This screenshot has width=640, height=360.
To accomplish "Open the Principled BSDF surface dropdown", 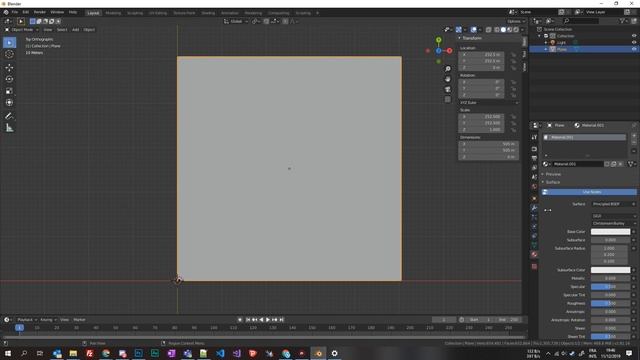I will coord(613,204).
